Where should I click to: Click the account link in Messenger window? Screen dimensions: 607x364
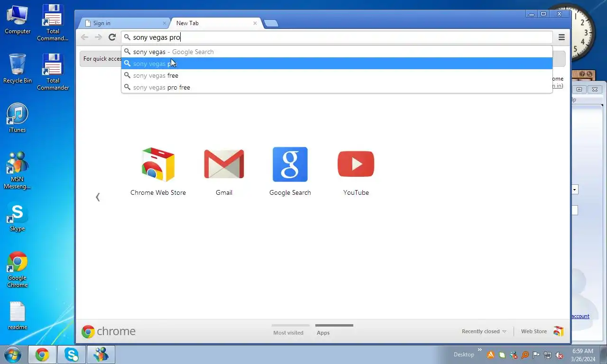tap(580, 316)
